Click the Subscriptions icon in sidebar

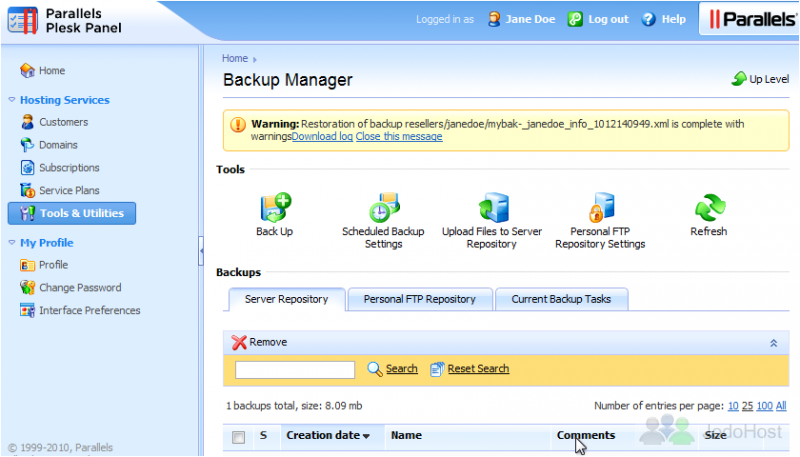click(x=27, y=167)
